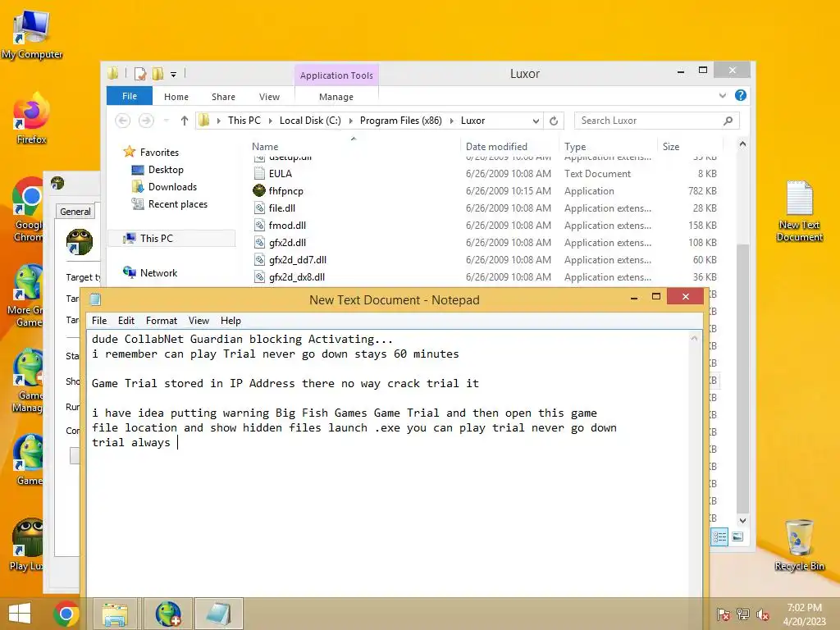The height and width of the screenshot is (630, 840).
Task: Expand the chevron after Program Files (x86)
Action: [452, 121]
